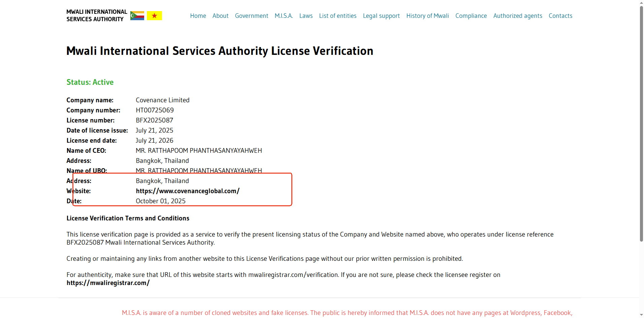Go to the About page
This screenshot has width=644, height=318.
click(x=220, y=16)
